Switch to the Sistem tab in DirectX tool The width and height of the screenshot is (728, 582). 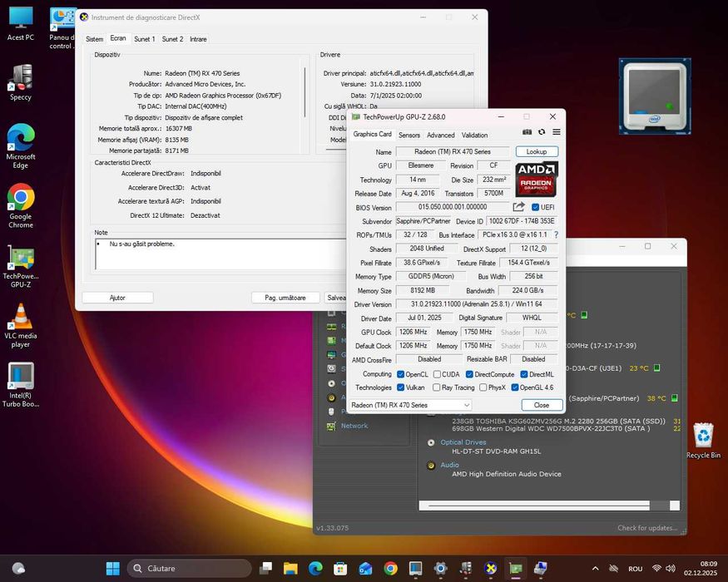pyautogui.click(x=94, y=39)
